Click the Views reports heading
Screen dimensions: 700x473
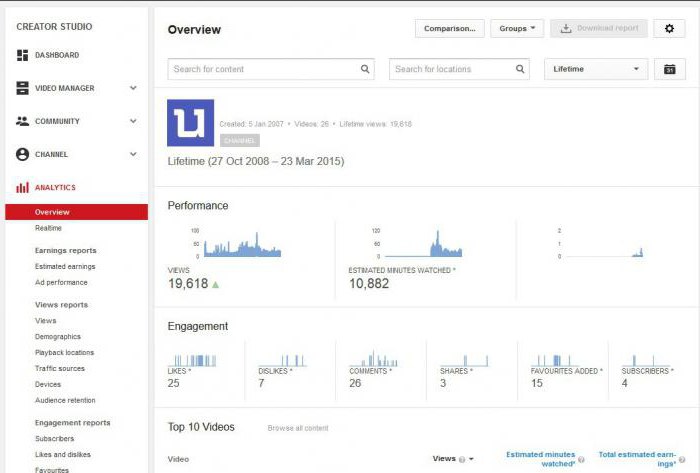point(61,305)
